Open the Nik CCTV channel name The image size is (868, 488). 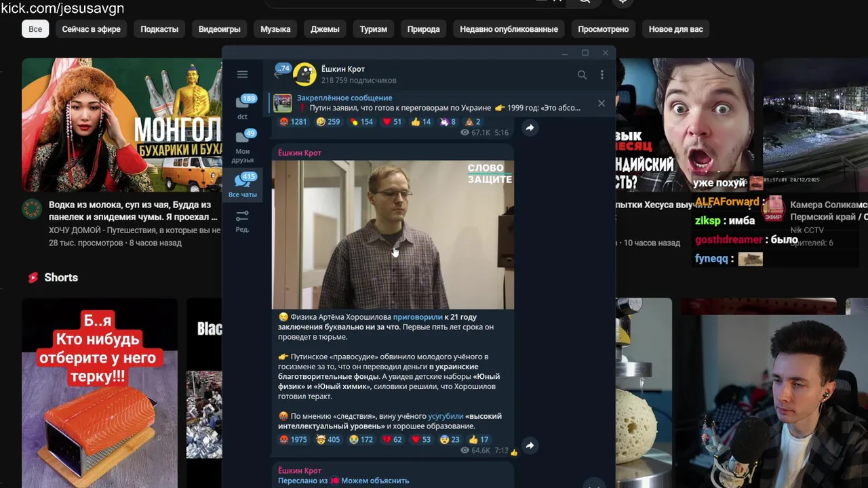(x=807, y=230)
